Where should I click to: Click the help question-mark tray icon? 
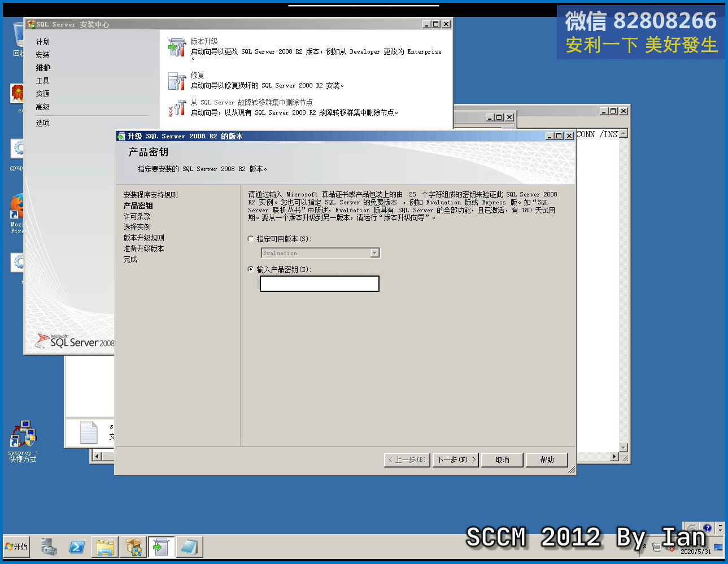[707, 528]
